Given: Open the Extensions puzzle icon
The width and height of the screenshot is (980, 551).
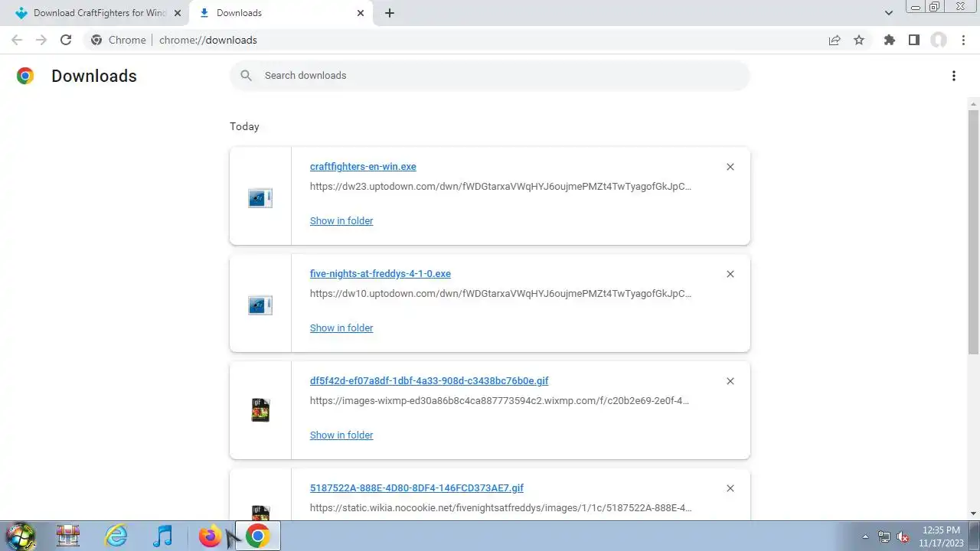Looking at the screenshot, I should (889, 40).
